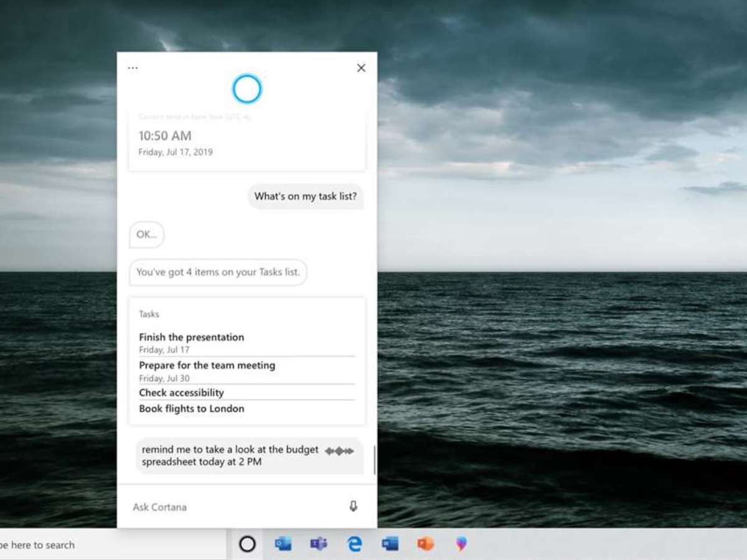Select the 'Finish the presentation' task

click(x=192, y=337)
